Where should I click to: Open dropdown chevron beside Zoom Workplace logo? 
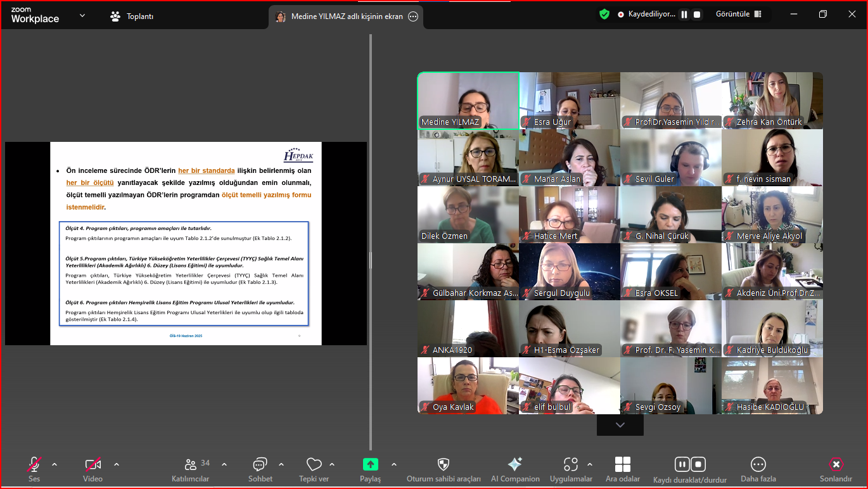click(x=82, y=15)
